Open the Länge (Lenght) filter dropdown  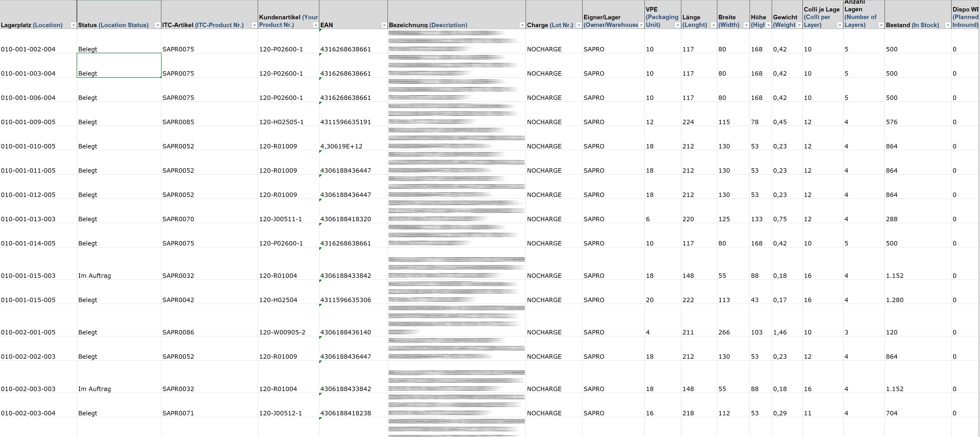713,25
